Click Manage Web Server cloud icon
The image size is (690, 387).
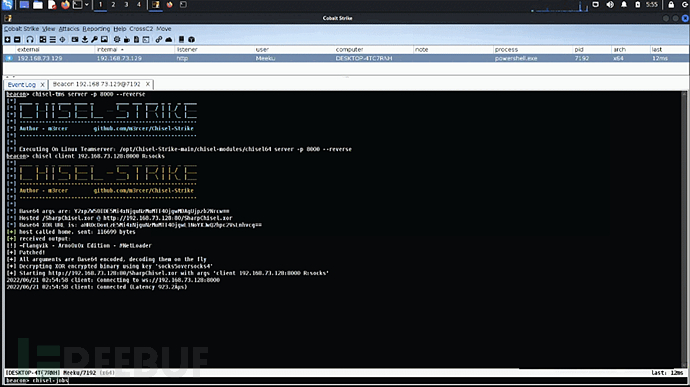point(169,40)
